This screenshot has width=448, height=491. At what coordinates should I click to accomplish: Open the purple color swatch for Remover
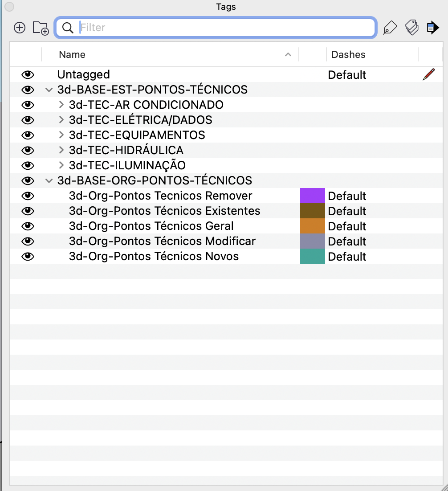click(x=313, y=196)
